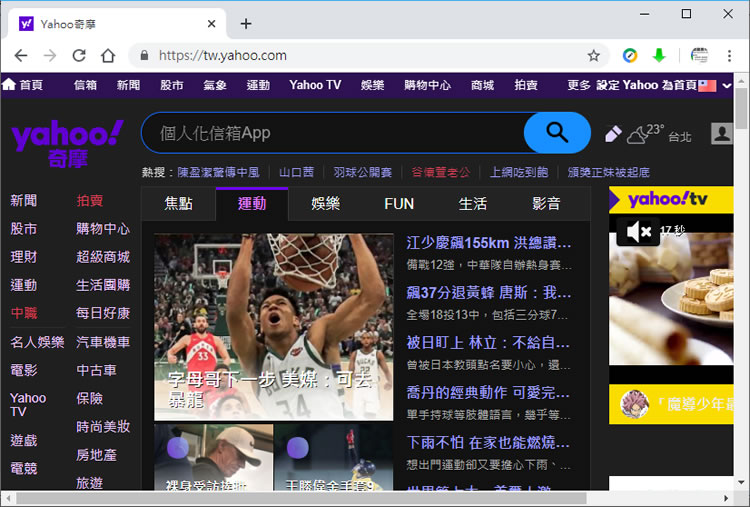Click the user profile avatar icon
The image size is (750, 507).
coord(721,133)
